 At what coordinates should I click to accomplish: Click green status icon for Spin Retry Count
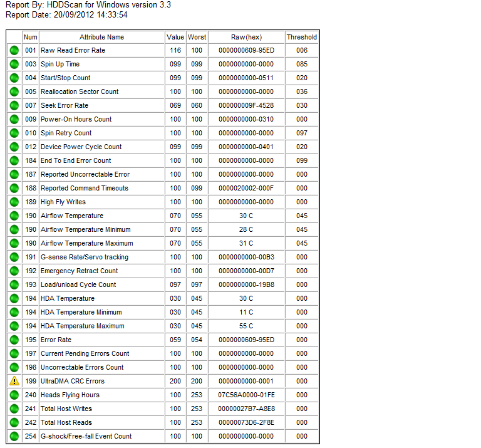tap(14, 133)
